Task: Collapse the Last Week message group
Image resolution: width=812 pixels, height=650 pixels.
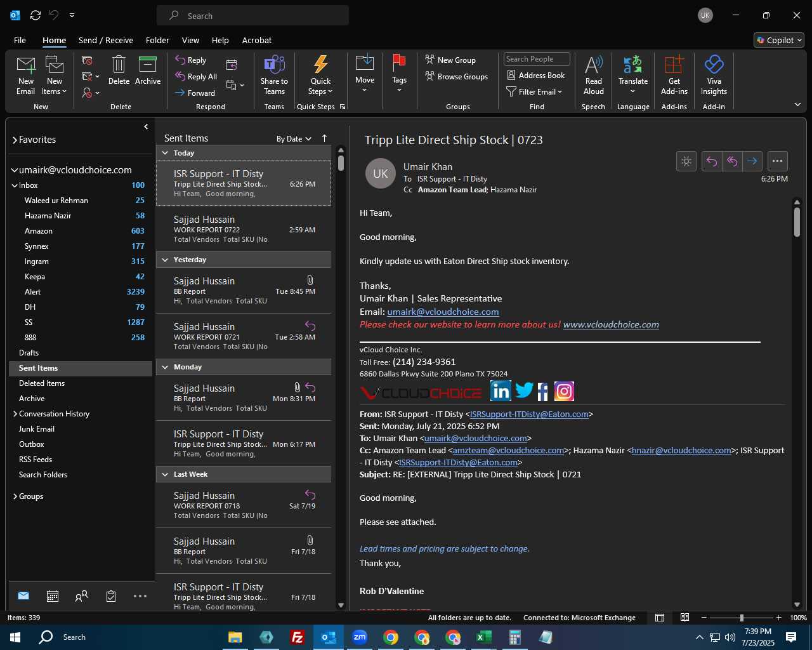Action: pos(165,474)
